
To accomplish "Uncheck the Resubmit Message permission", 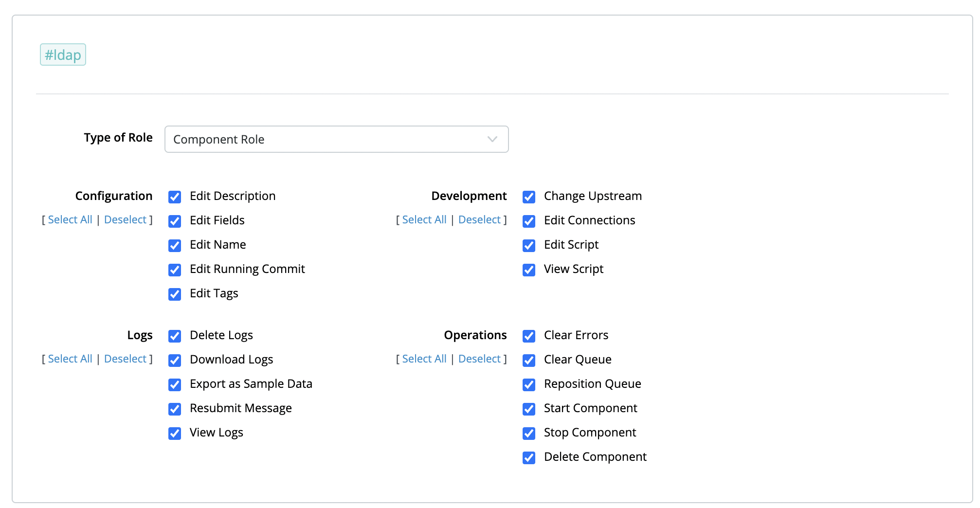I will coord(175,409).
